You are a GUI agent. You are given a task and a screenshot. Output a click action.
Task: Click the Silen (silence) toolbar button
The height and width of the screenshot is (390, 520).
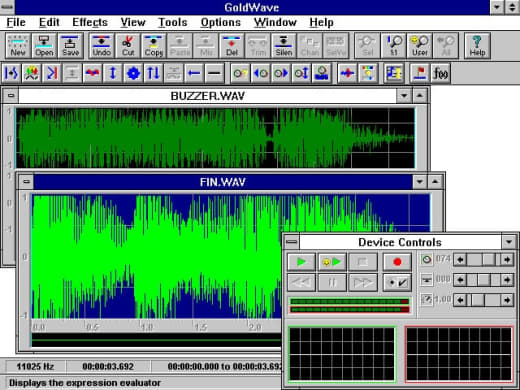(x=284, y=45)
